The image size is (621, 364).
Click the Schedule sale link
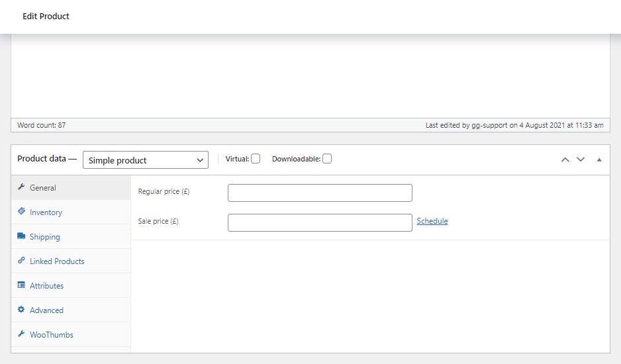pos(432,221)
